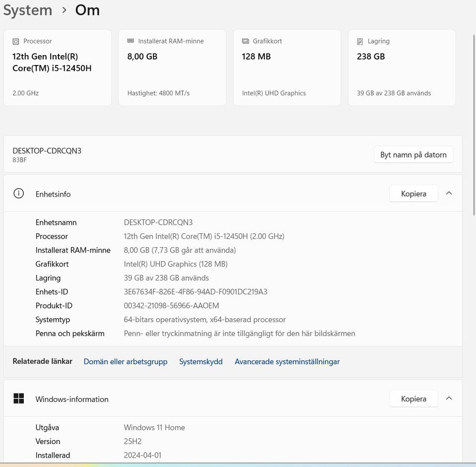Viewport: 476px width, 467px height.
Task: Click 39 GB av 238 GB används in Lagring card
Action: (x=394, y=93)
